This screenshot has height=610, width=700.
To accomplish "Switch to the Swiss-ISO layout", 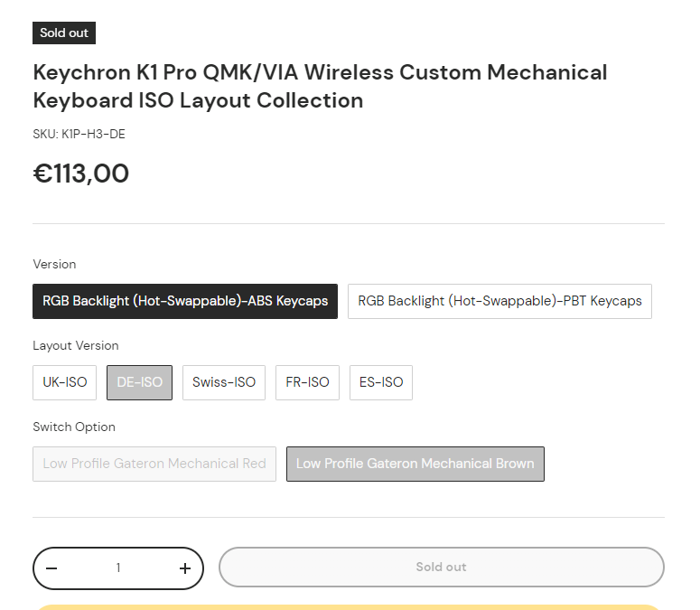I will pyautogui.click(x=224, y=382).
